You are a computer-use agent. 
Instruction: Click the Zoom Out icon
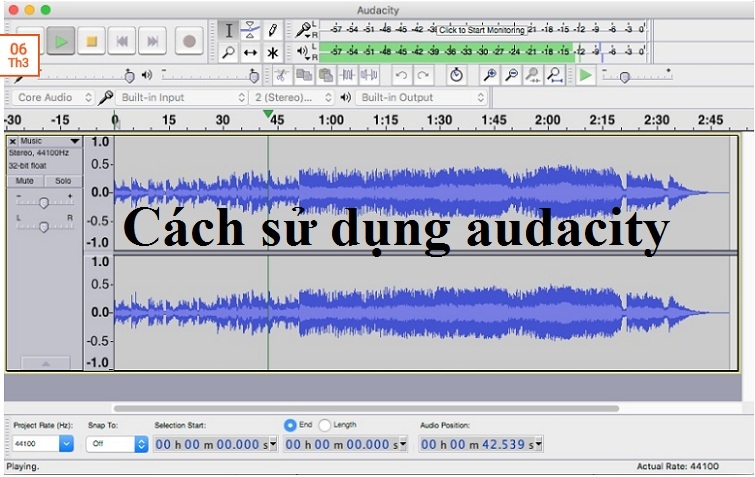pyautogui.click(x=512, y=75)
